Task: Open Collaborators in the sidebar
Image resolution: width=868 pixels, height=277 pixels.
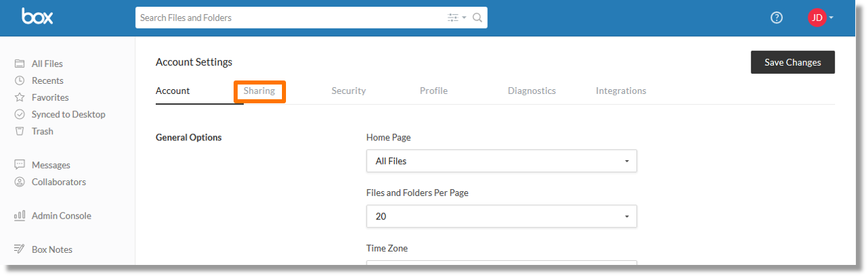Action: [x=58, y=182]
